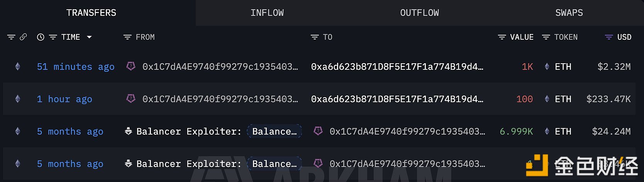The width and height of the screenshot is (644, 182).
Task: Open the FROM column filter
Action: point(127,37)
